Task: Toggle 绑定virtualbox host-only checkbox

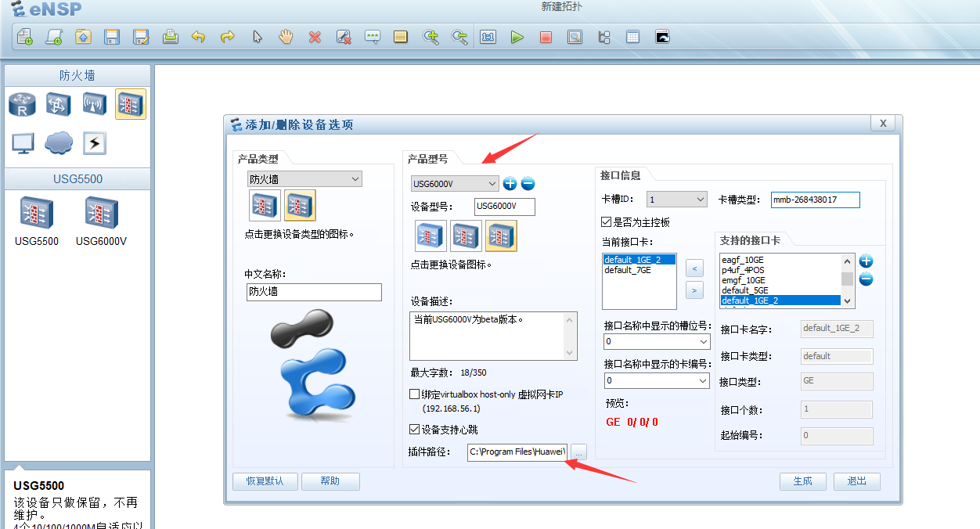Action: click(x=415, y=394)
